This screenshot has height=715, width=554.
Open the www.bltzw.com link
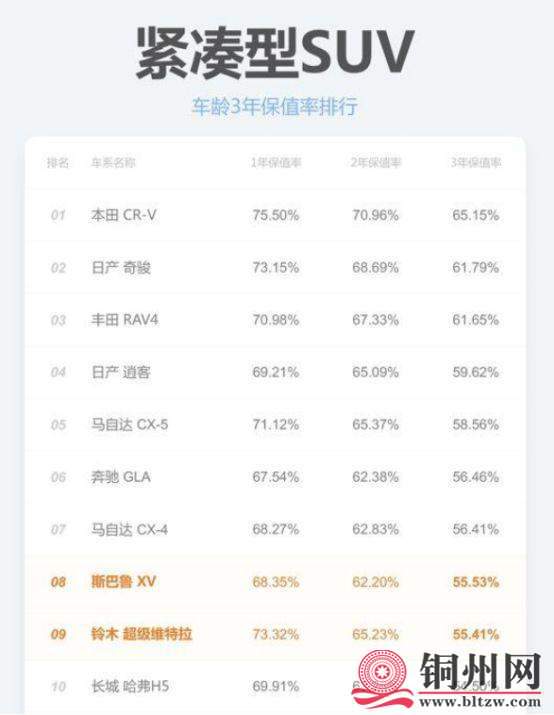480,702
